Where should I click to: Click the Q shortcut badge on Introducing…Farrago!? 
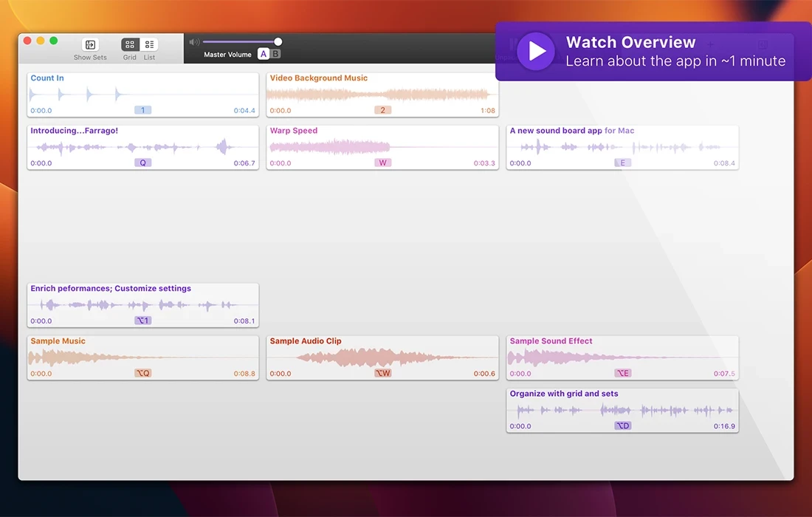[x=142, y=163]
